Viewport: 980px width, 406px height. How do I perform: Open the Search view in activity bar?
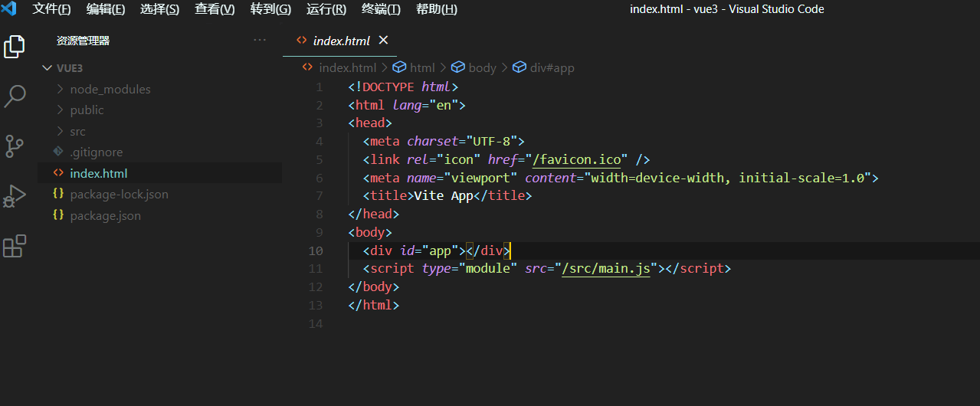(x=15, y=97)
